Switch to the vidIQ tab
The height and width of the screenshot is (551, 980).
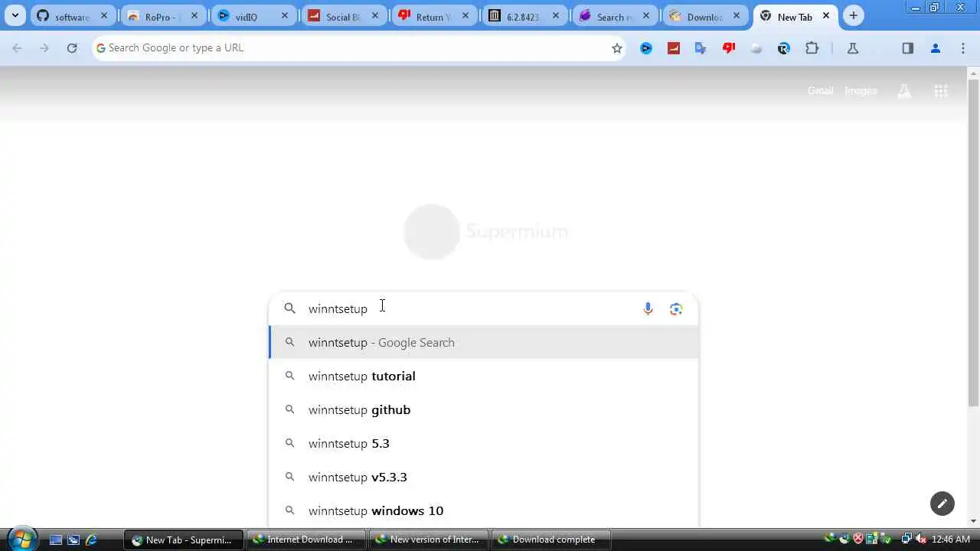(x=253, y=16)
